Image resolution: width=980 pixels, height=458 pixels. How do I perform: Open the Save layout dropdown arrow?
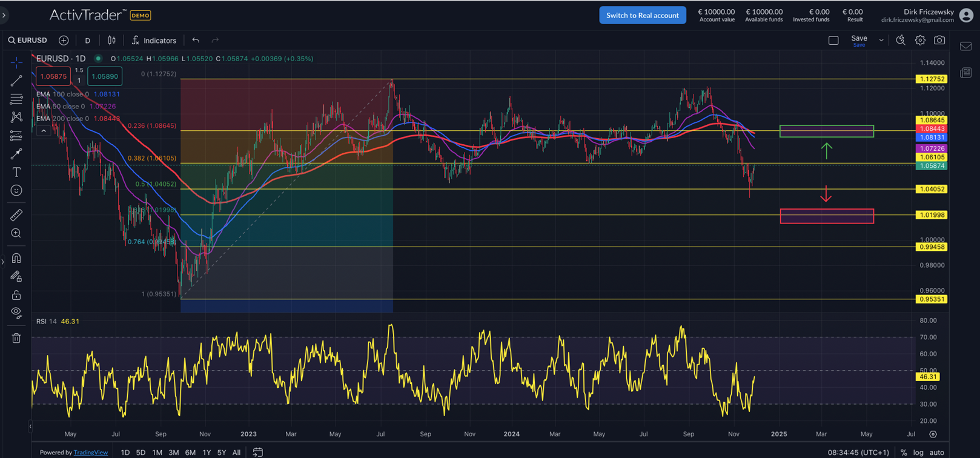(x=881, y=40)
